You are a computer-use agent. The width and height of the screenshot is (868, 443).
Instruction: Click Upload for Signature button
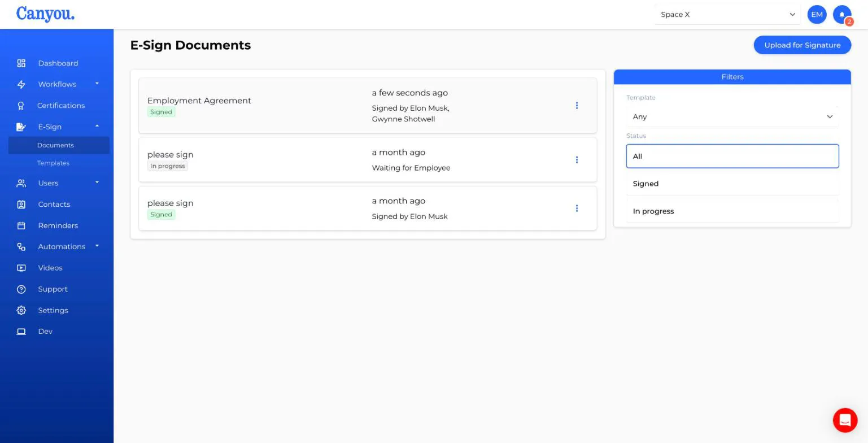pos(802,45)
